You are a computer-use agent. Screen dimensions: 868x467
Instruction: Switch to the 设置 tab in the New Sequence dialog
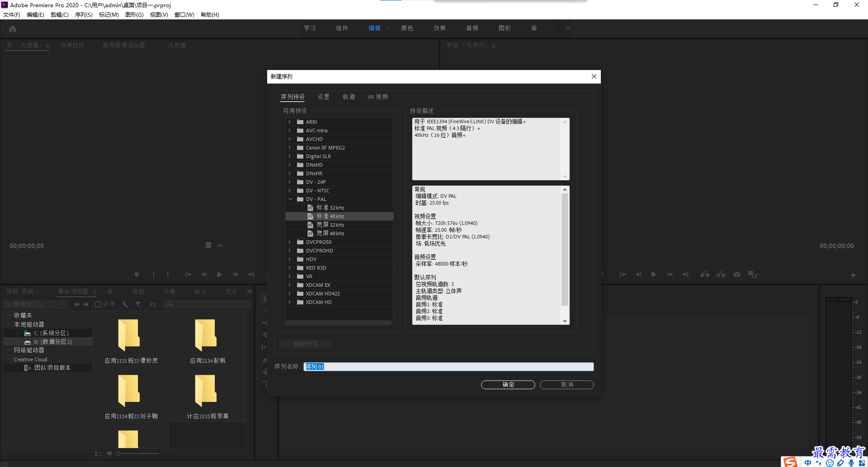point(323,97)
